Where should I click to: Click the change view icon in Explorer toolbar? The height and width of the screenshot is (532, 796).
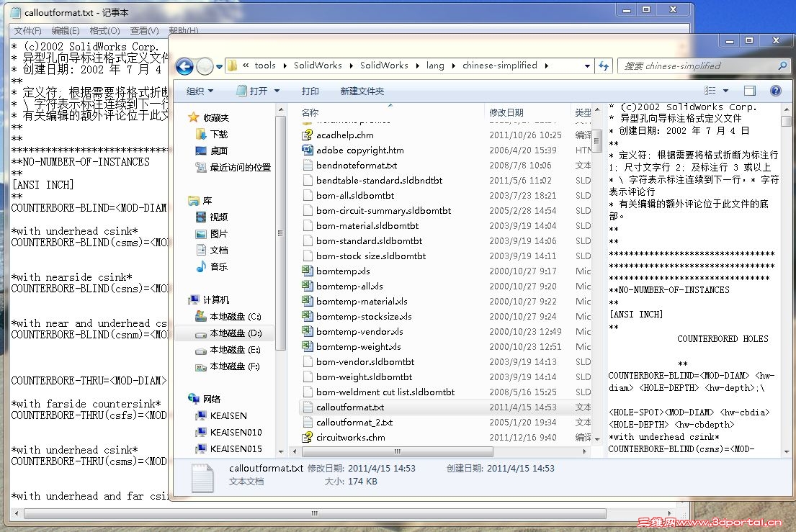point(710,91)
